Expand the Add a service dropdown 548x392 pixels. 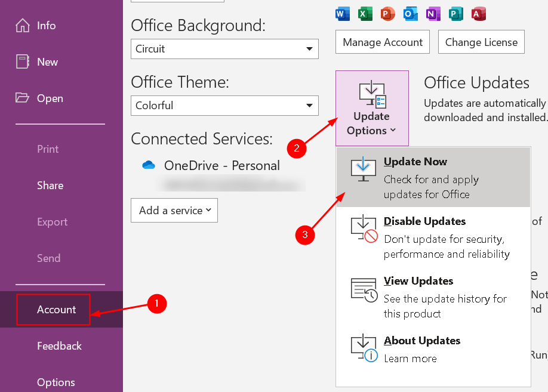[x=174, y=210]
